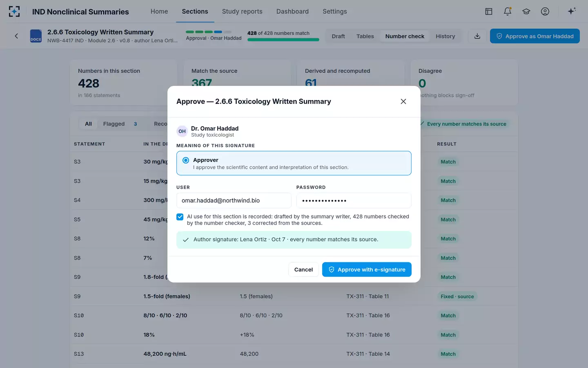This screenshot has height=368, width=588.
Task: Open notifications bell
Action: point(508,11)
